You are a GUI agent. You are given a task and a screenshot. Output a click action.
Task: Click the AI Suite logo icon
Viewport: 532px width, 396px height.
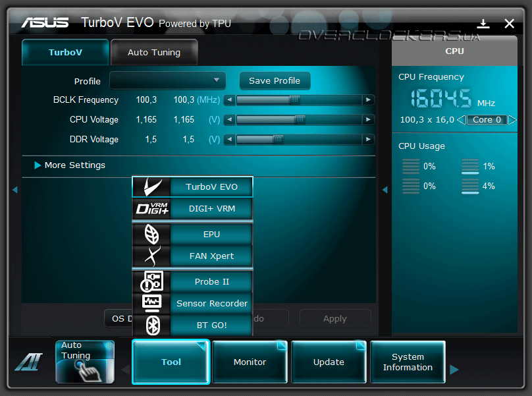(x=29, y=362)
